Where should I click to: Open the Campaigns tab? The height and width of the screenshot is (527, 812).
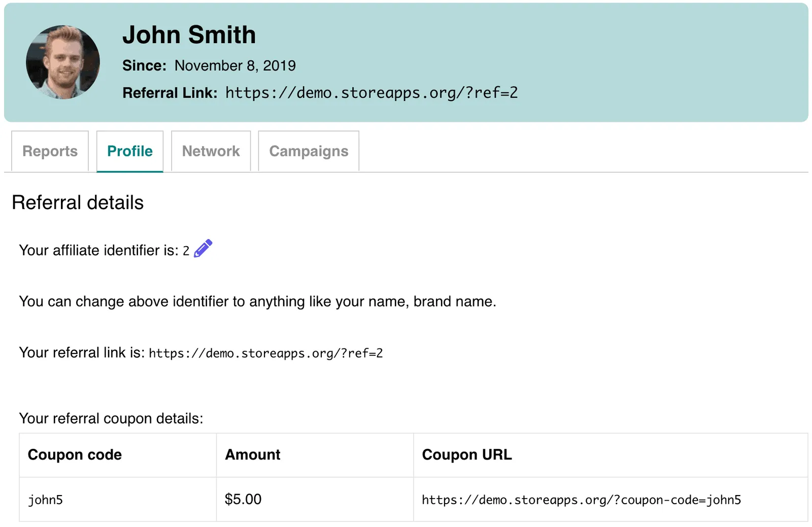309,151
